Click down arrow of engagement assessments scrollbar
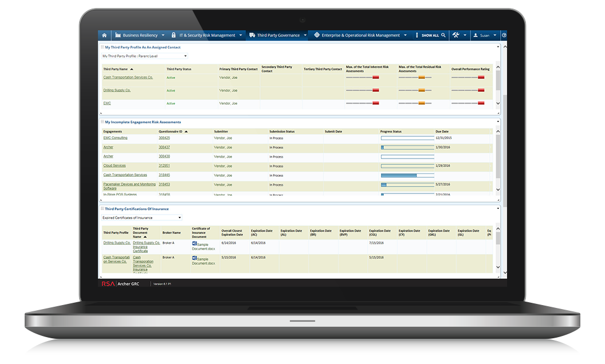The width and height of the screenshot is (605, 364). [x=498, y=189]
